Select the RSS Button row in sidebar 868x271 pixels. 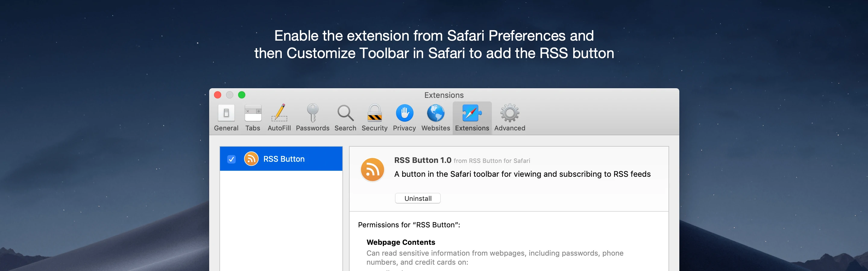(281, 159)
